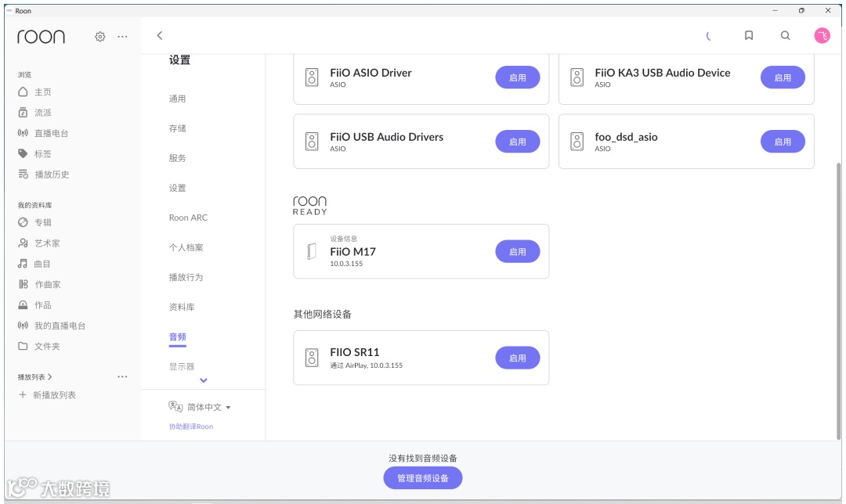846x504 pixels.
Task: Click the FiiO USB Audio Drivers speaker icon
Action: point(312,141)
